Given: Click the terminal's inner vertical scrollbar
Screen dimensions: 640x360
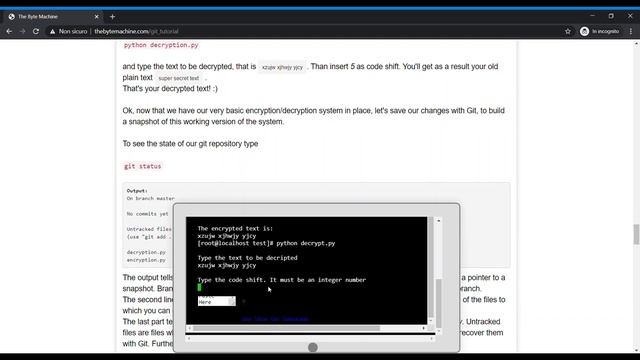Looking at the screenshot, I should pyautogui.click(x=430, y=267).
